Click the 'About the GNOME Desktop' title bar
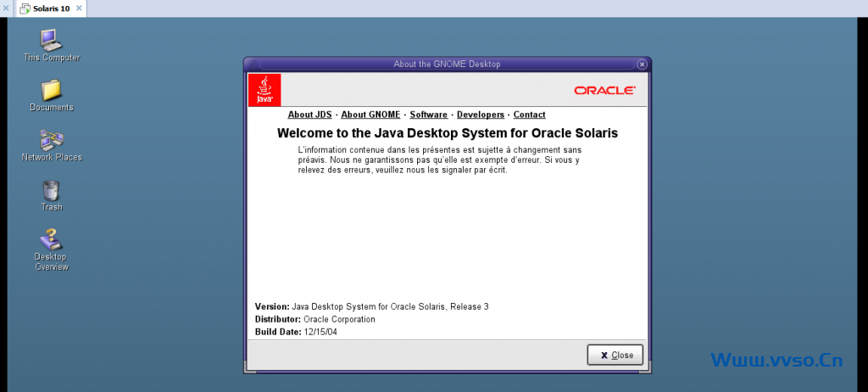 [x=447, y=64]
